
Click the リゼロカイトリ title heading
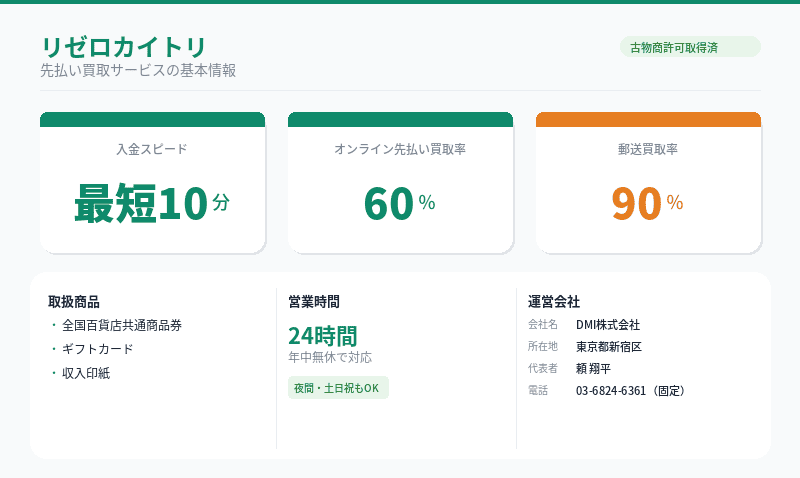pyautogui.click(x=123, y=47)
